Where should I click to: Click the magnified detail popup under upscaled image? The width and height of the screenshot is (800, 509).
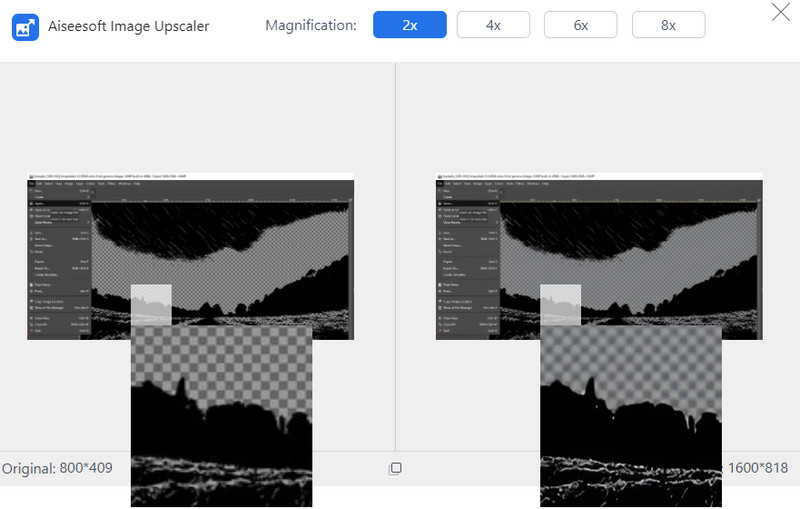630,415
